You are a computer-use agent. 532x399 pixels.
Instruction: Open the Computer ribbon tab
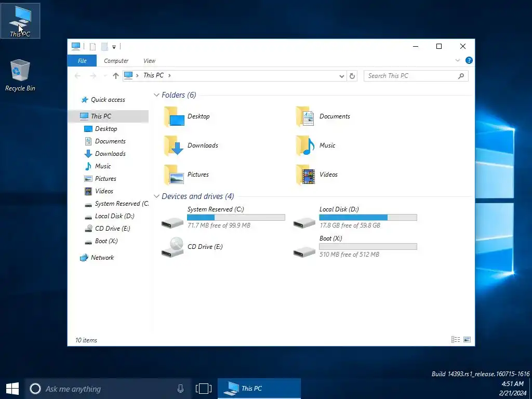tap(116, 61)
